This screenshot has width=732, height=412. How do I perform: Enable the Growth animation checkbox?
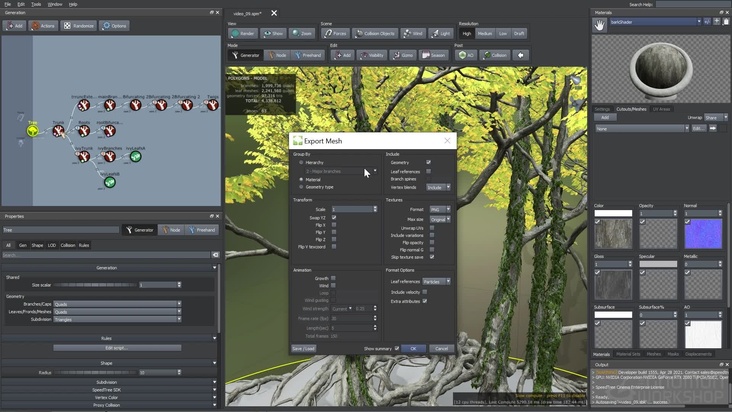tap(333, 278)
